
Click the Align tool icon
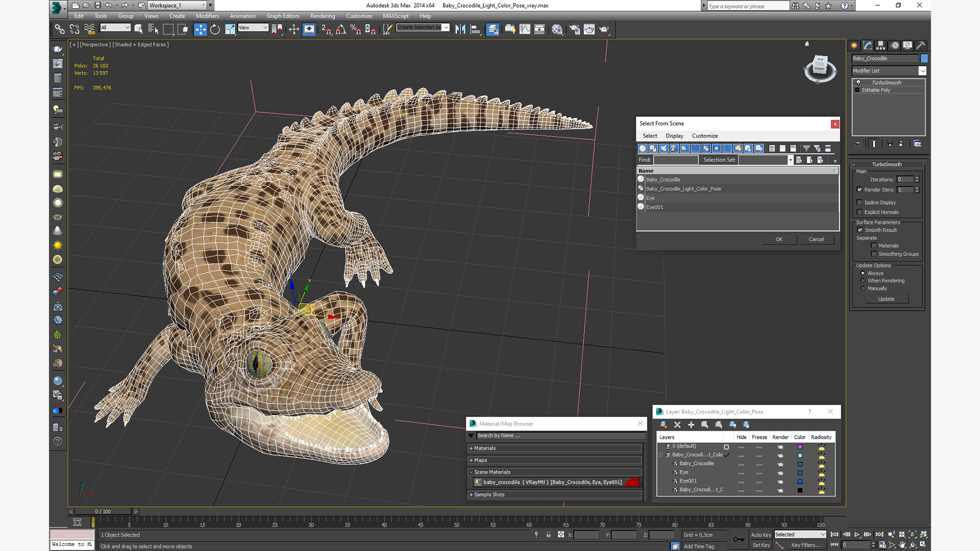475,30
